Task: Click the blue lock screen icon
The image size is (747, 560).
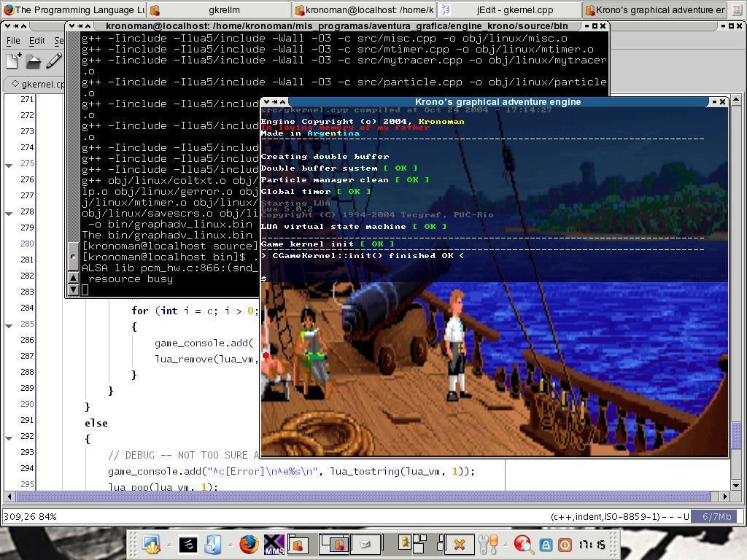Action: coord(546,544)
